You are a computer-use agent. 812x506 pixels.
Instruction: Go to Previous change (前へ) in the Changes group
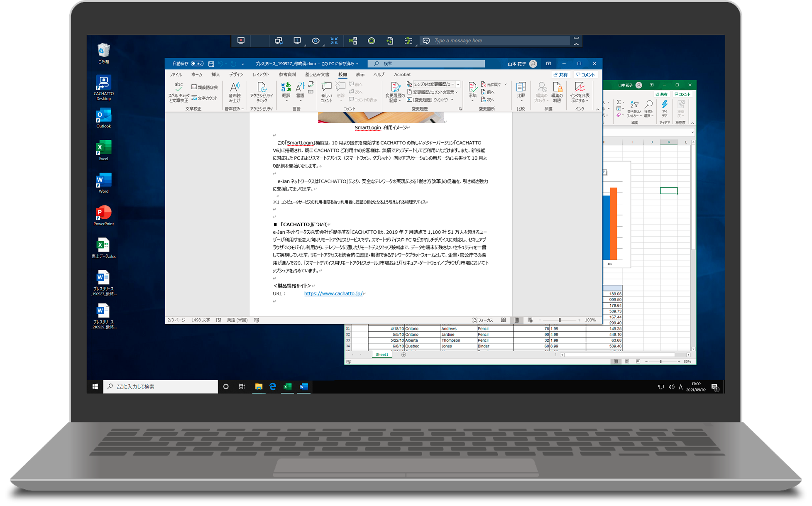pyautogui.click(x=488, y=92)
